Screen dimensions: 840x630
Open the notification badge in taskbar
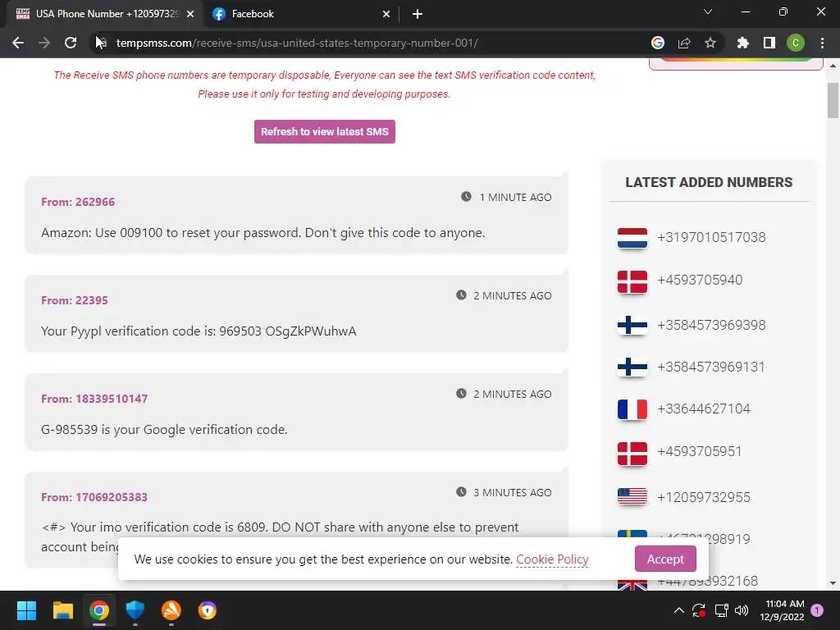(x=817, y=610)
